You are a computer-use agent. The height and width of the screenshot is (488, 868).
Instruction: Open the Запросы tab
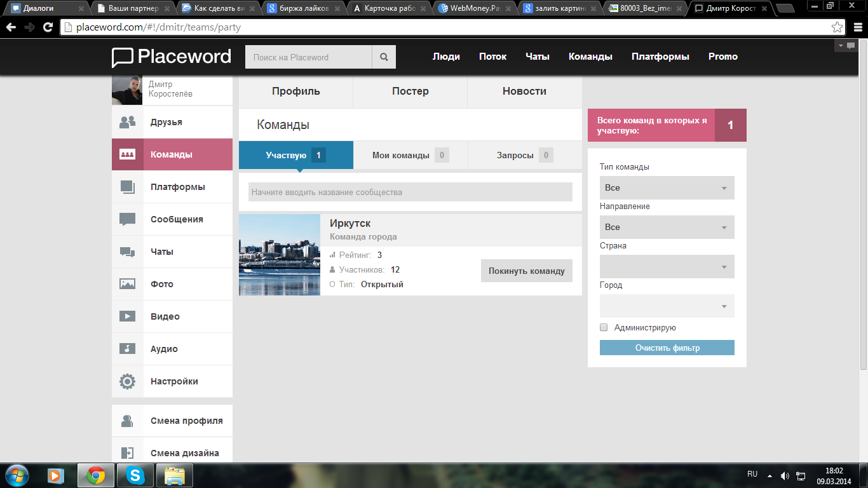(x=524, y=155)
